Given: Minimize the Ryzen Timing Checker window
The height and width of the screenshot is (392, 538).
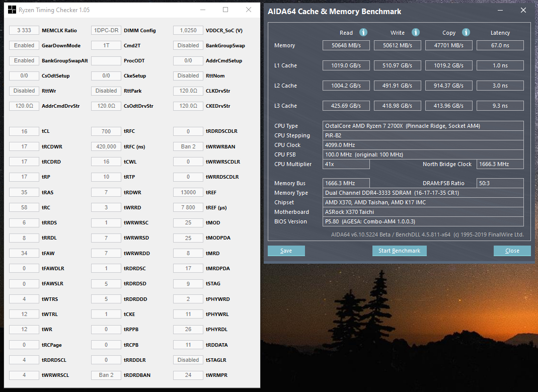Looking at the screenshot, I should coord(203,10).
